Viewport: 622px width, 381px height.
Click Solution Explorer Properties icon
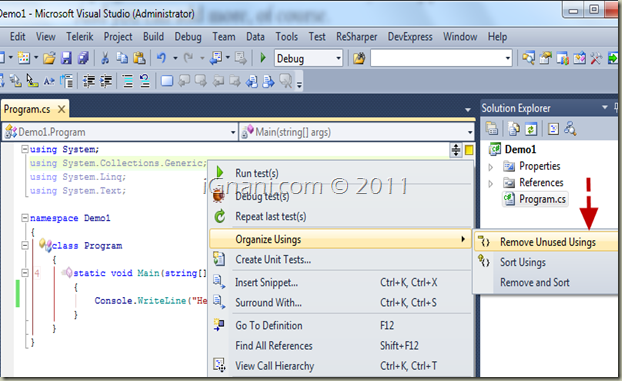[x=492, y=128]
